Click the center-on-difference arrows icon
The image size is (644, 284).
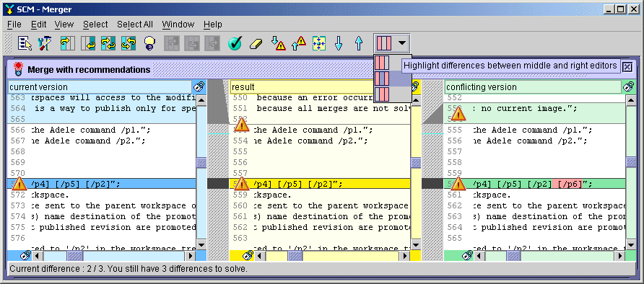tap(318, 43)
